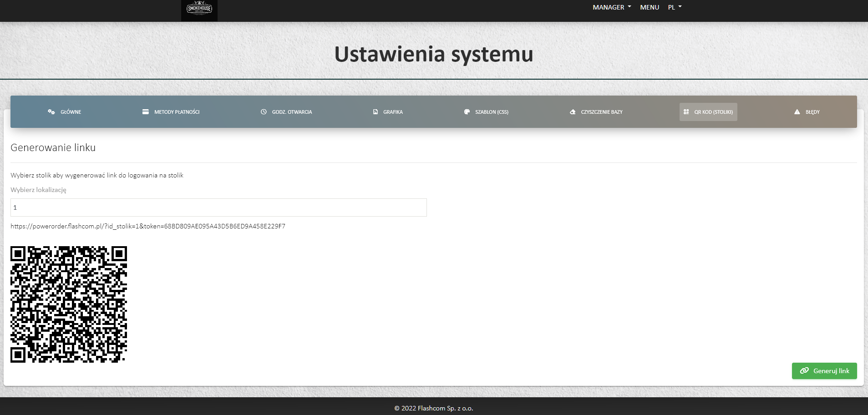Switch to GODZ. OTWARCIA tab
This screenshot has width=868, height=415.
286,112
